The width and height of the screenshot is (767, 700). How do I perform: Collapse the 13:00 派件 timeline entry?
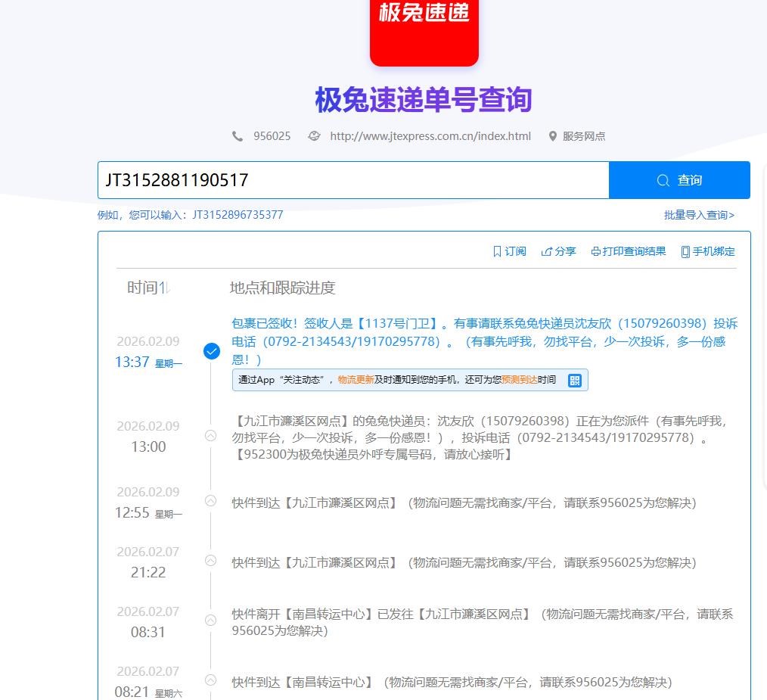click(x=211, y=436)
